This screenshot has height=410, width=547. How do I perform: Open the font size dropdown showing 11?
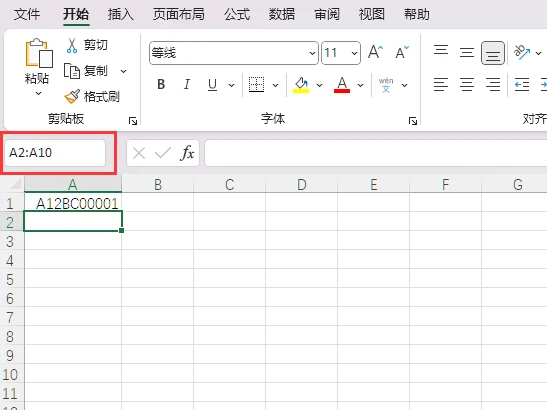click(341, 53)
